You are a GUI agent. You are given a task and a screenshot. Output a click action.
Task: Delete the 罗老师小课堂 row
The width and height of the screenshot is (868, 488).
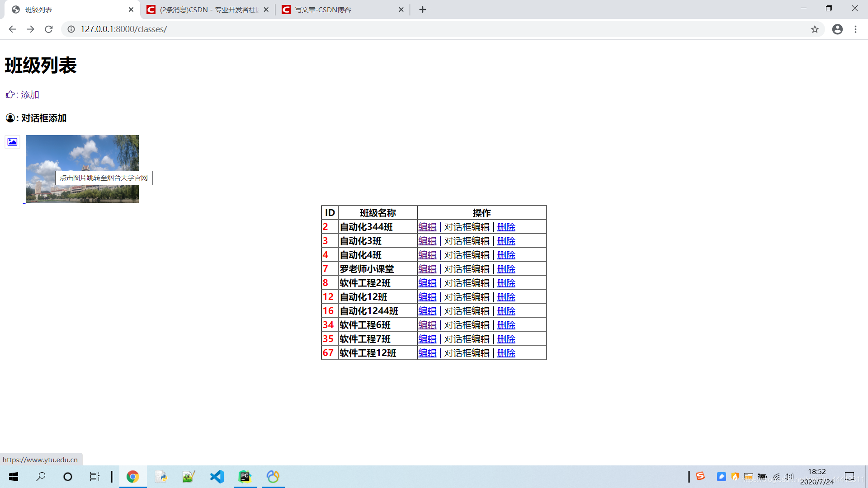point(506,269)
